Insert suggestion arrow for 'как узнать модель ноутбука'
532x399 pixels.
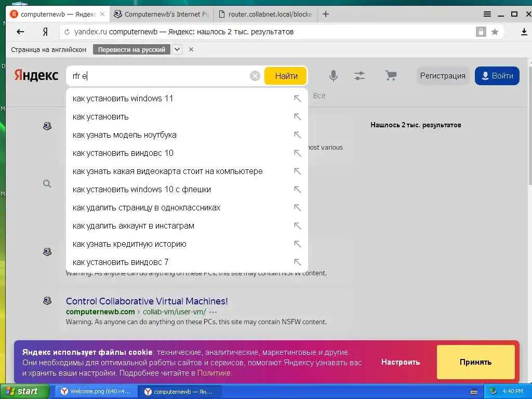click(x=297, y=135)
